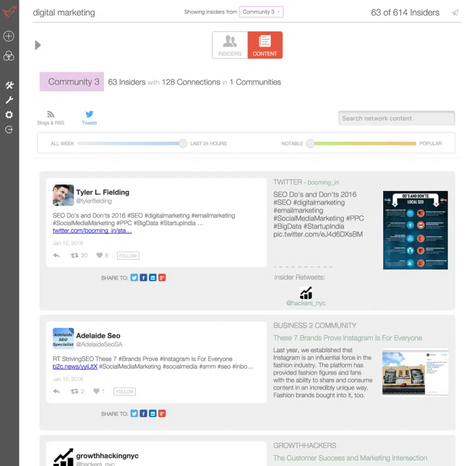Click the Tyler L. Fielding name
Image resolution: width=476 pixels, height=466 pixels.
tap(103, 192)
